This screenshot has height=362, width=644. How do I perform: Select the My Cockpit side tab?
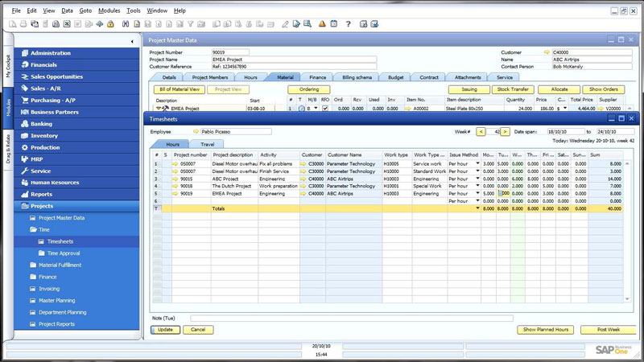8,66
